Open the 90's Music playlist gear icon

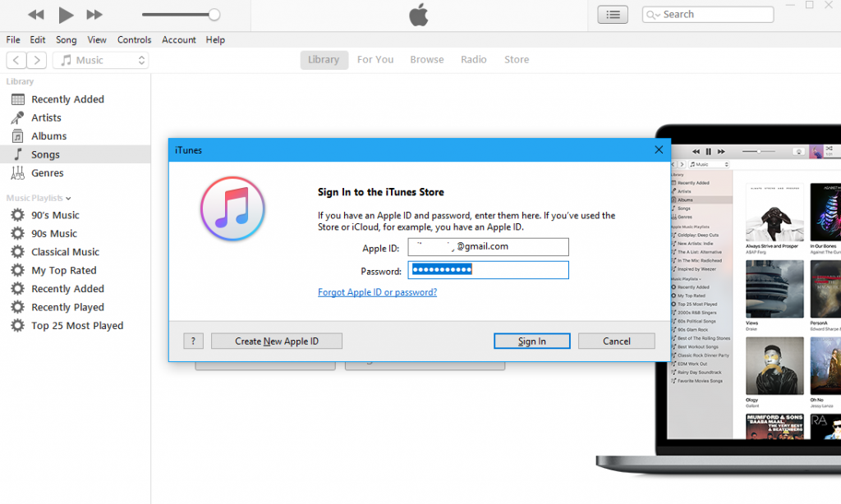pos(18,215)
